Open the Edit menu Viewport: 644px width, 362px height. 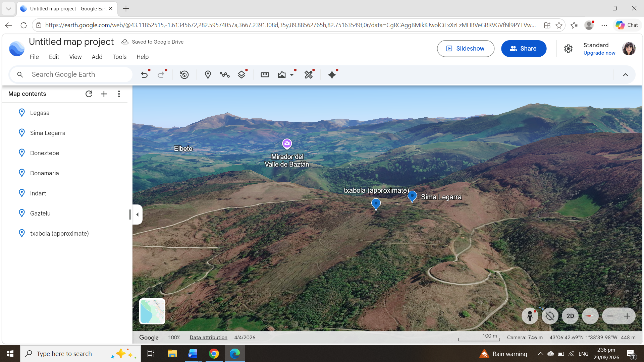54,57
